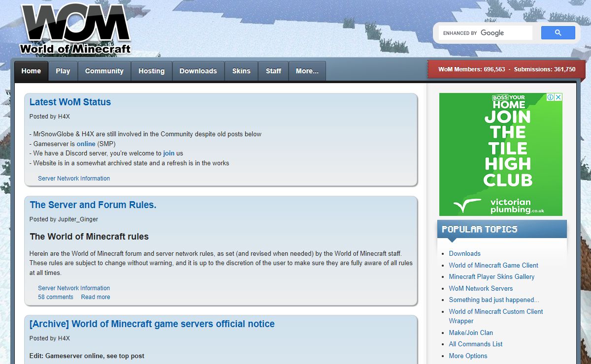Select the Skins tab
Viewport: 591px width, 364px height.
(x=241, y=71)
